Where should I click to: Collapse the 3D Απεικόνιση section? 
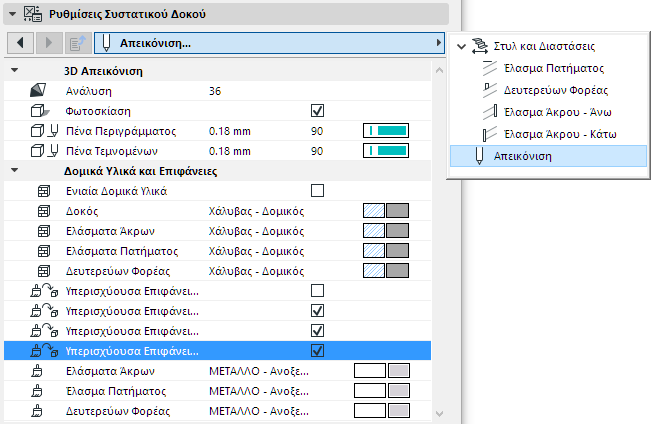[x=15, y=70]
